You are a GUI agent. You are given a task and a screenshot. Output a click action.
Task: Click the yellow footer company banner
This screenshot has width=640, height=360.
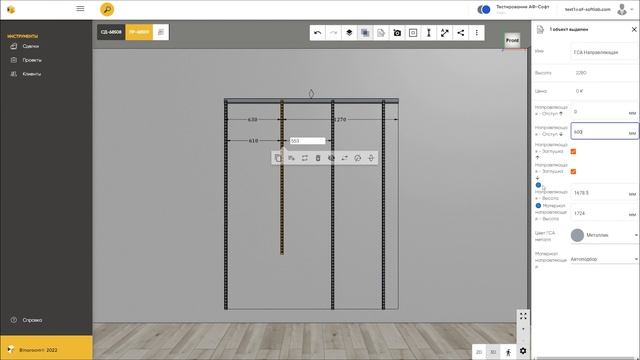(46, 348)
